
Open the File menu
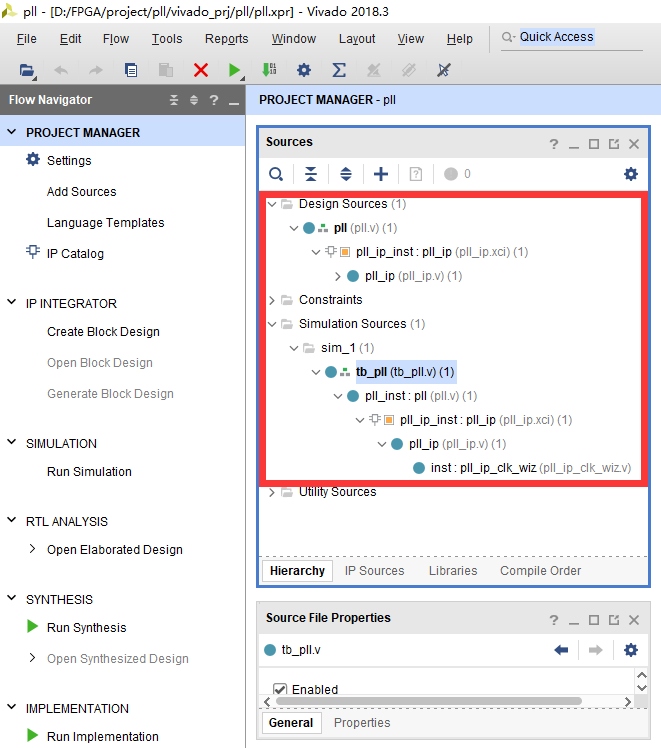click(x=27, y=39)
